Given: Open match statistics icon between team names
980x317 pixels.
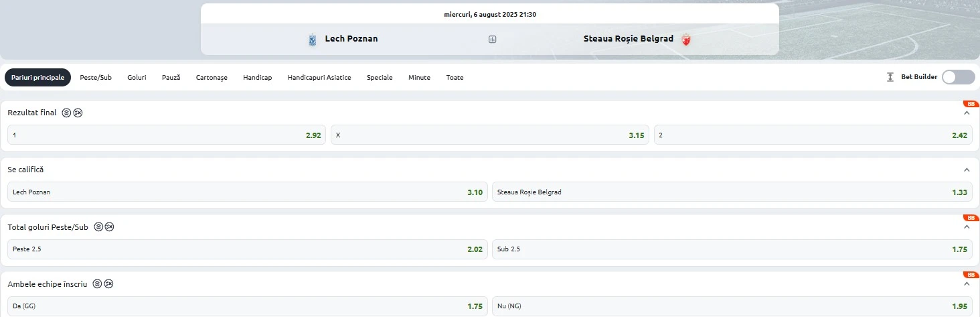Looking at the screenshot, I should (493, 40).
